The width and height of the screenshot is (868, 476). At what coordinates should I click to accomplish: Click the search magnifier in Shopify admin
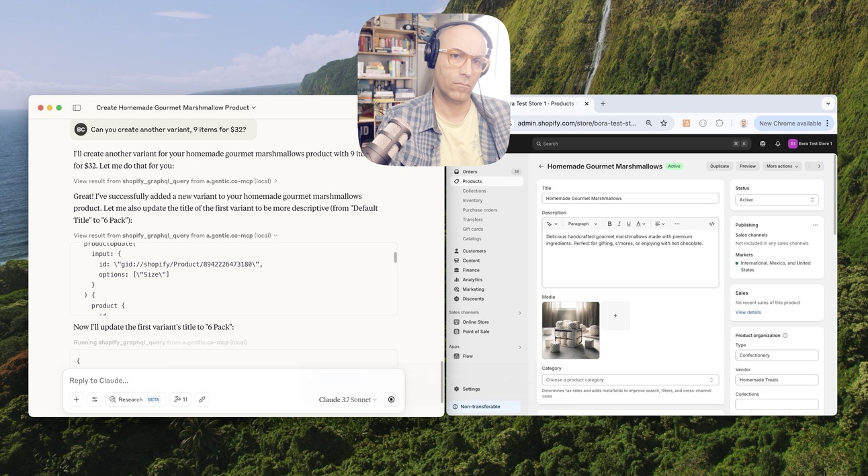(538, 142)
